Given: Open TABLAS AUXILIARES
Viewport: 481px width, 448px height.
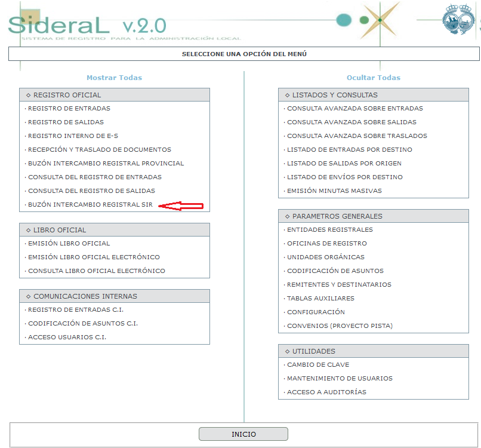Looking at the screenshot, I should (320, 298).
